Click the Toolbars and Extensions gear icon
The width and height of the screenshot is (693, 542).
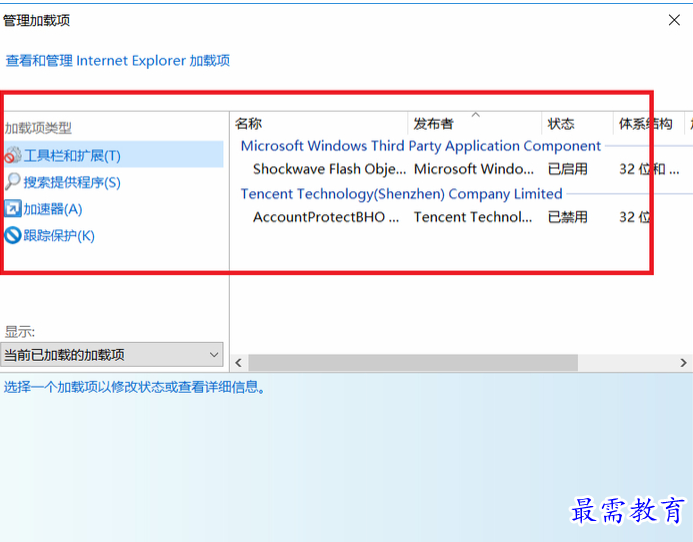pos(13,155)
